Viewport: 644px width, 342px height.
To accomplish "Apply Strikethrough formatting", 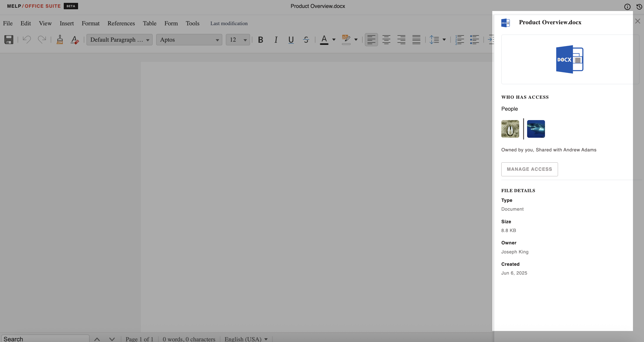I will [x=306, y=39].
